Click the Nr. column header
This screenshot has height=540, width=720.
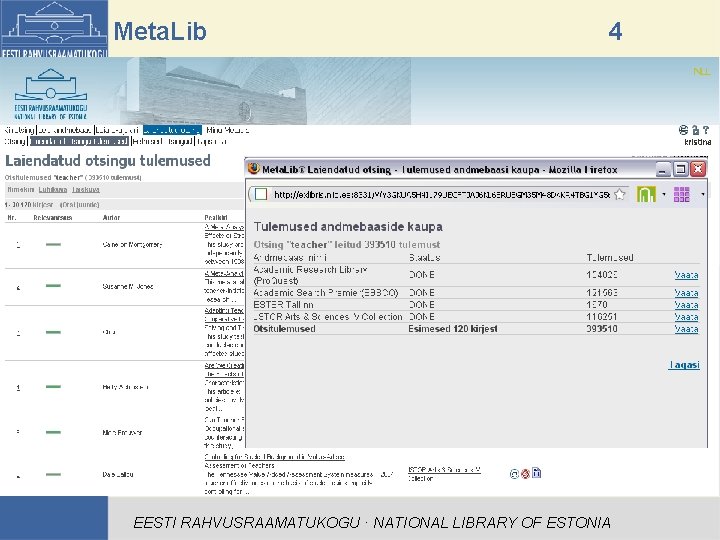click(x=12, y=218)
